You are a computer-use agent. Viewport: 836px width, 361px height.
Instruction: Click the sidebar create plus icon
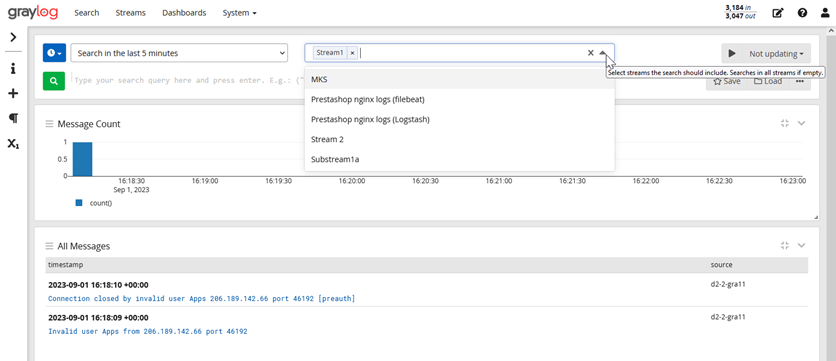[13, 93]
